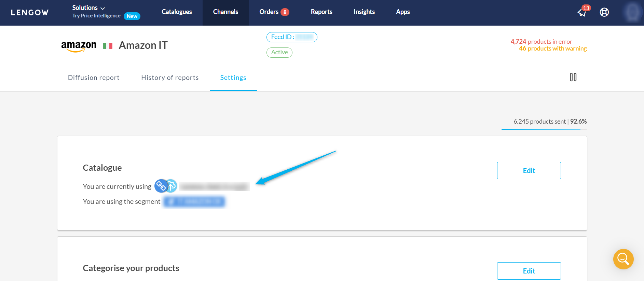Open the Apps menu
The image size is (644, 281).
[x=403, y=12]
